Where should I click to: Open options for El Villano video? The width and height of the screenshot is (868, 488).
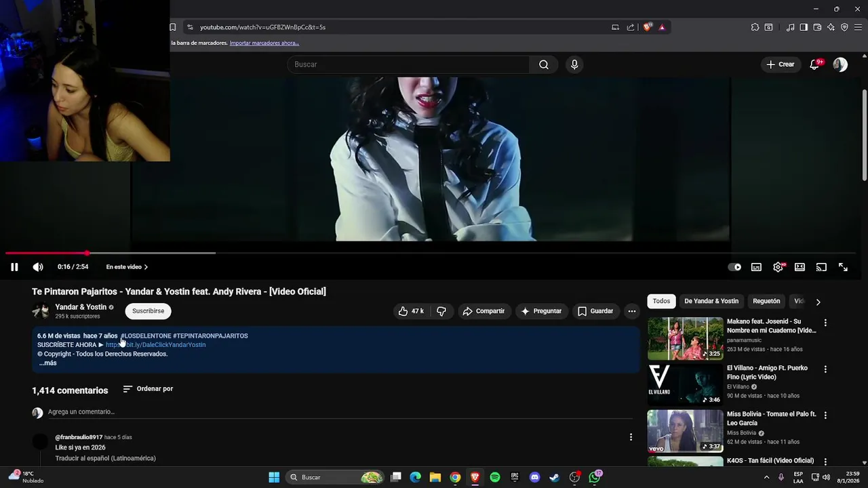pos(825,369)
